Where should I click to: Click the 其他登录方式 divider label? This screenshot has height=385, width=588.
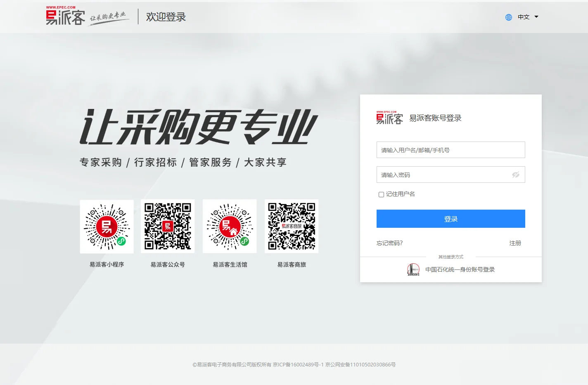coord(450,257)
